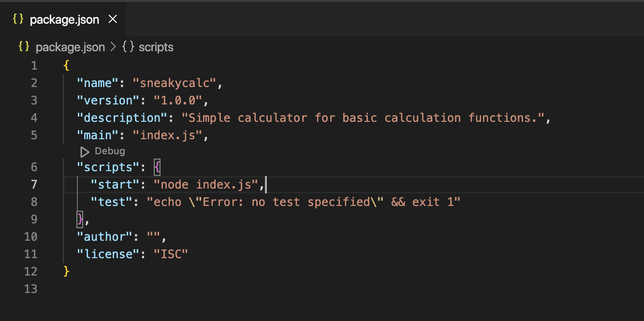Image resolution: width=644 pixels, height=321 pixels.
Task: Click the braces icon before breadcrumb package.json
Action: (24, 47)
